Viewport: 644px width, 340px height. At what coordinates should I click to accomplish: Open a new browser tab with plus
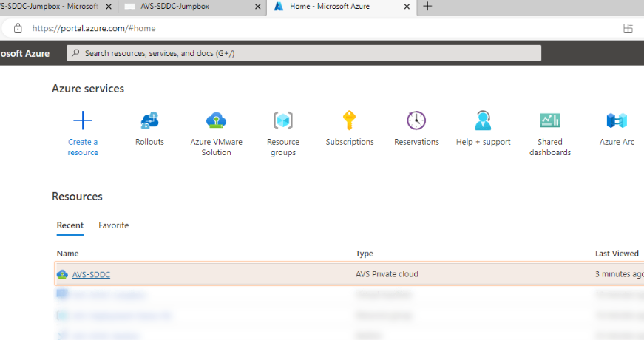tap(427, 6)
